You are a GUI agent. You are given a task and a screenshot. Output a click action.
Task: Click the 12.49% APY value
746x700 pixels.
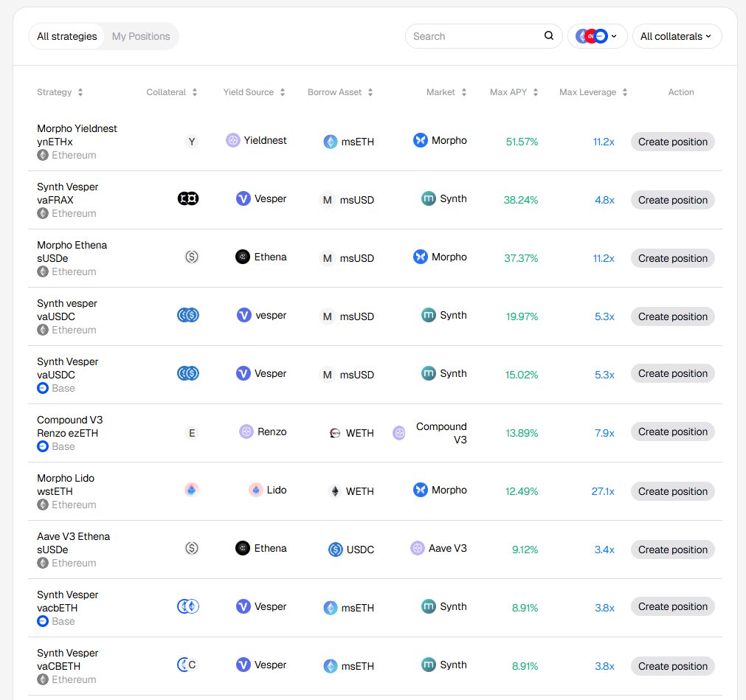(522, 491)
